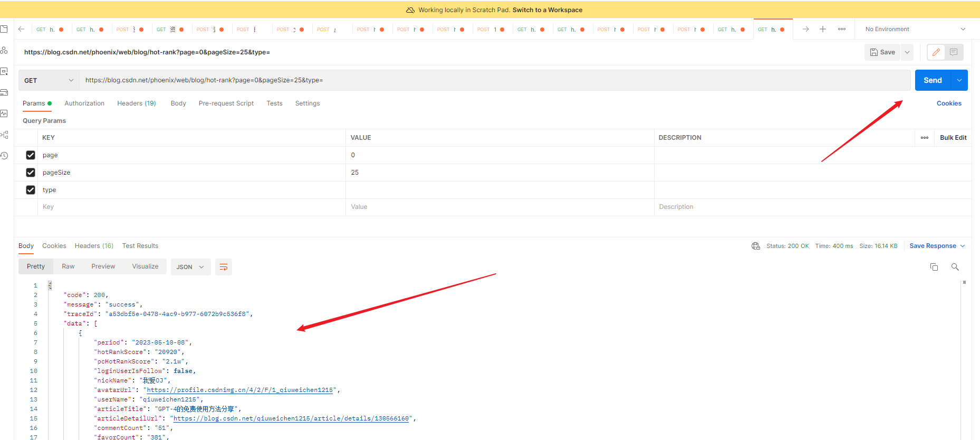Uncheck the pageSize parameter checkbox
980x440 pixels.
point(31,173)
